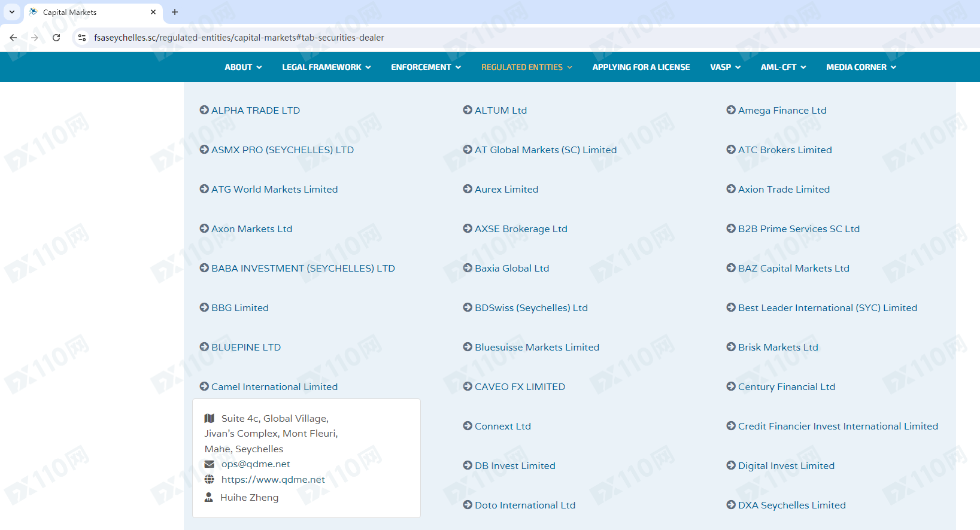
Task: Click the arrow icon beside Camel International Limited
Action: tap(204, 386)
